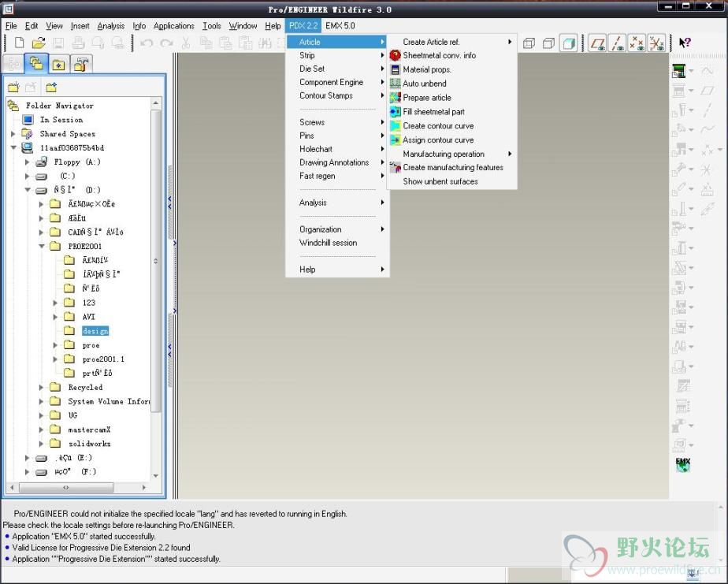Choose Material props. in Article submenu
This screenshot has width=728, height=584.
[x=427, y=69]
